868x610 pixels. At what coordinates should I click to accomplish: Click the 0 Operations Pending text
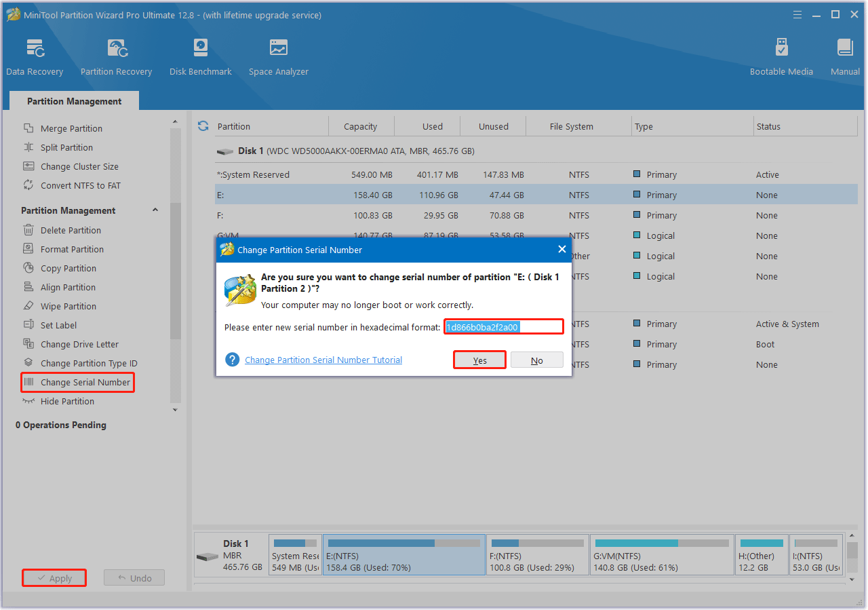61,425
